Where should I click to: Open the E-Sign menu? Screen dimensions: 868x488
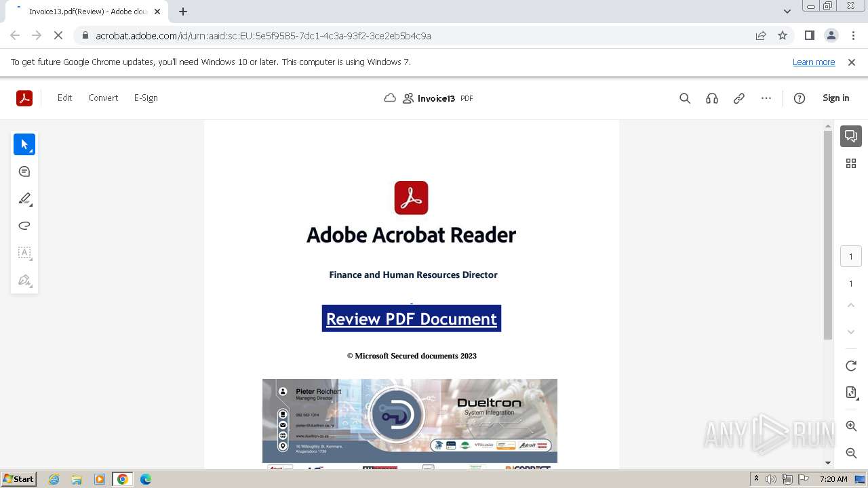click(146, 98)
